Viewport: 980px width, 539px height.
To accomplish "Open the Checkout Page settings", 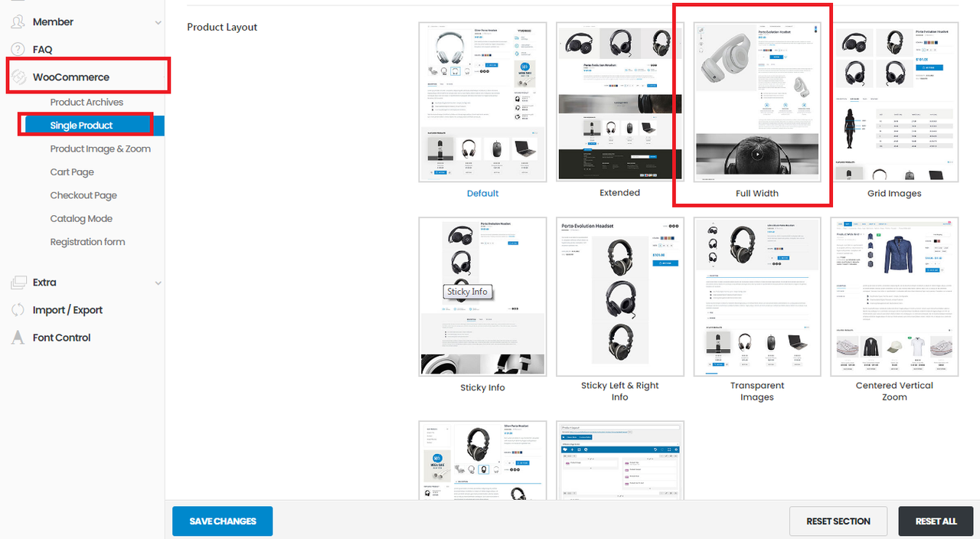I will [x=83, y=195].
